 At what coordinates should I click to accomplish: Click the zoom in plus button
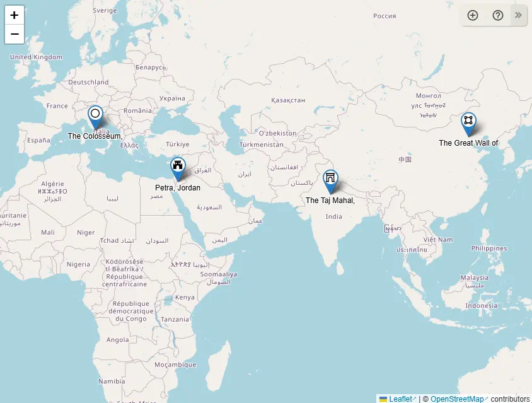(14, 15)
